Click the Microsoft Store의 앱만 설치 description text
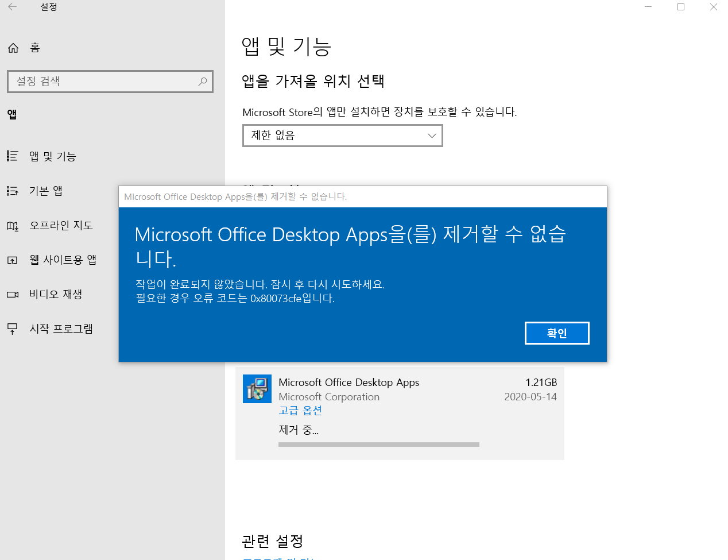The height and width of the screenshot is (560, 728). click(x=380, y=112)
